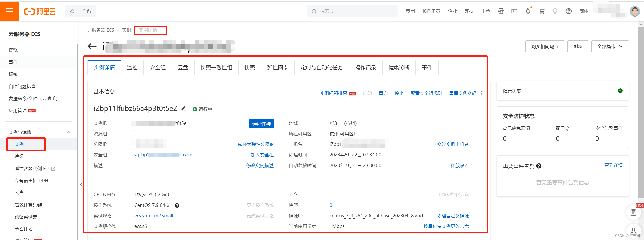Open 概览 in the sidebar

coord(13,50)
